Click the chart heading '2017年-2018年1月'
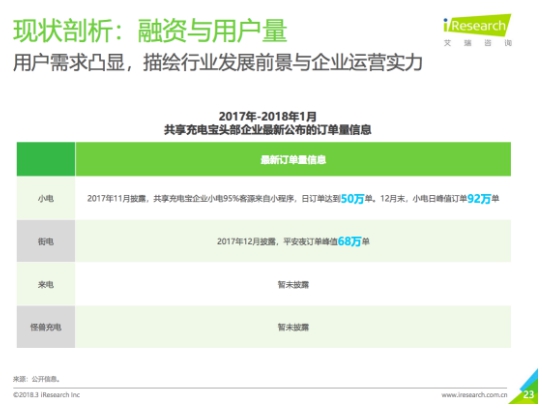 pos(268,116)
